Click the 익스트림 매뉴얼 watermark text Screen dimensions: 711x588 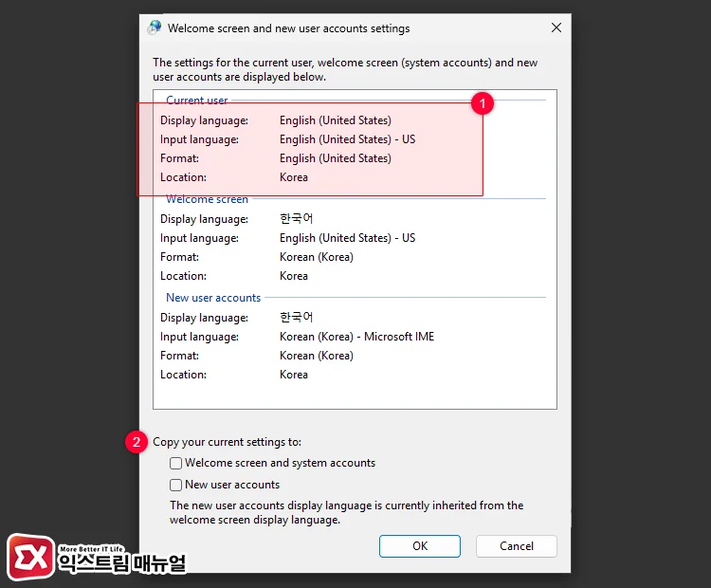(122, 562)
